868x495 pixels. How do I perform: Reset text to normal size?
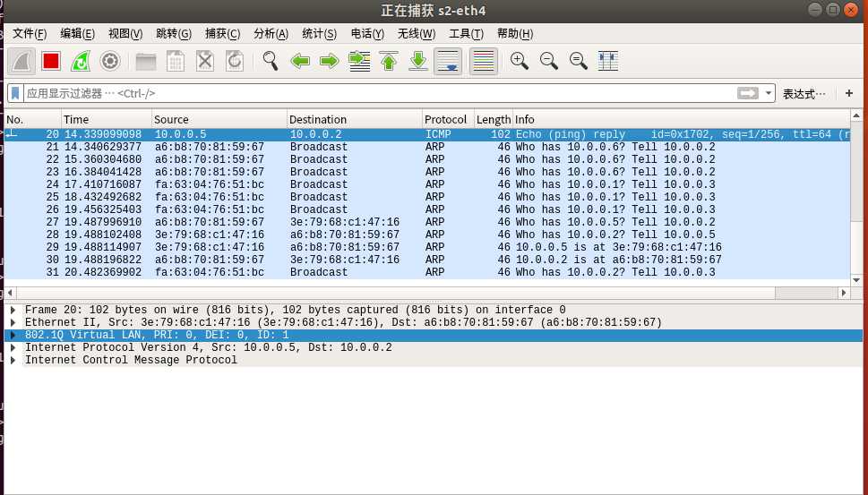click(x=579, y=61)
